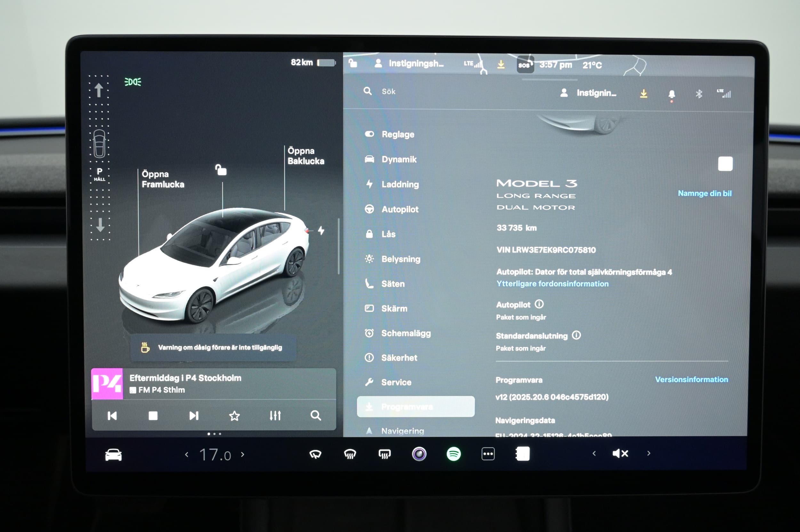
Task: Open the manual notebook app icon
Action: click(x=523, y=454)
